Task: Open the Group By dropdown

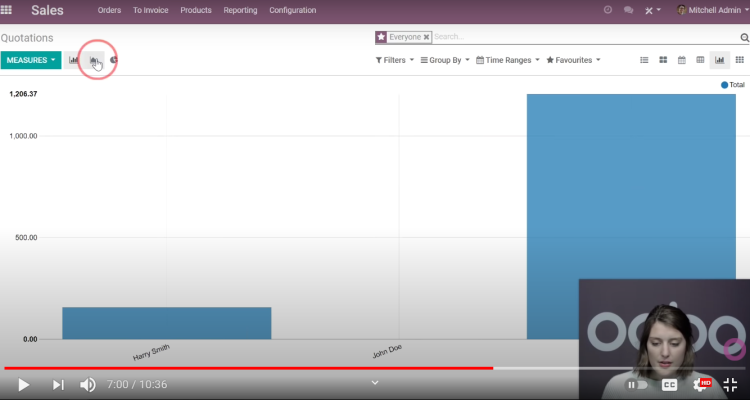Action: coord(445,60)
